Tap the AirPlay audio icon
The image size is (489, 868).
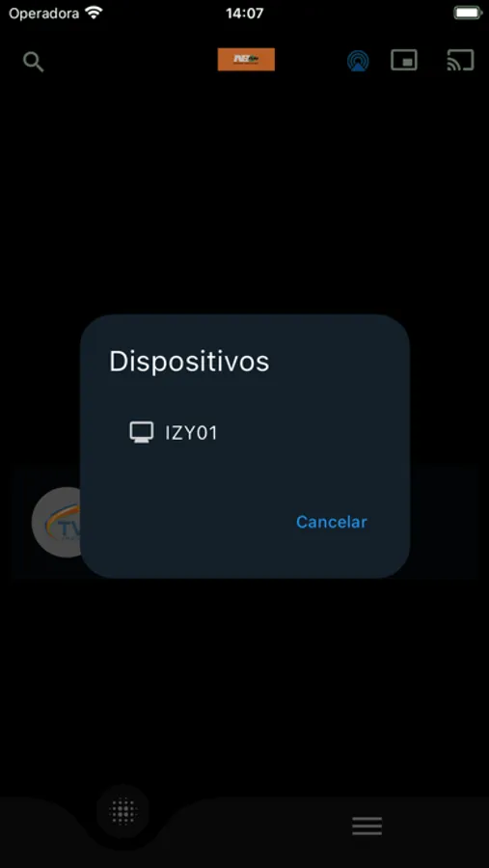click(x=358, y=61)
